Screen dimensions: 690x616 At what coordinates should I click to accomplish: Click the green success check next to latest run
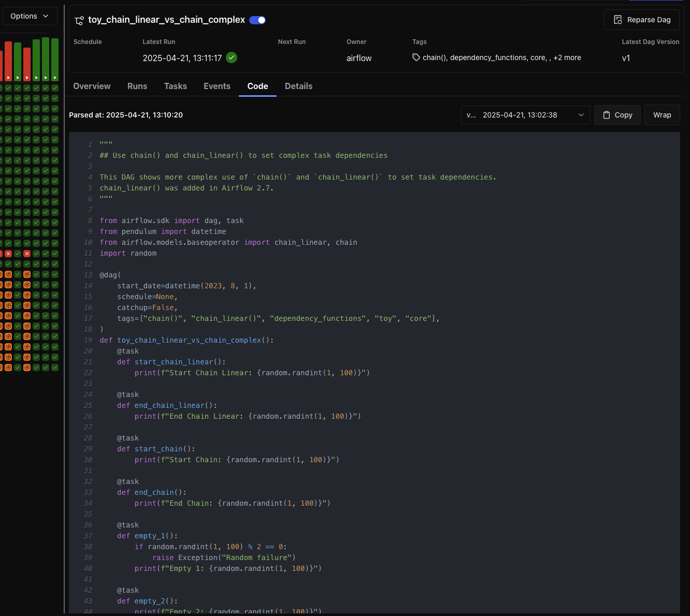point(231,57)
